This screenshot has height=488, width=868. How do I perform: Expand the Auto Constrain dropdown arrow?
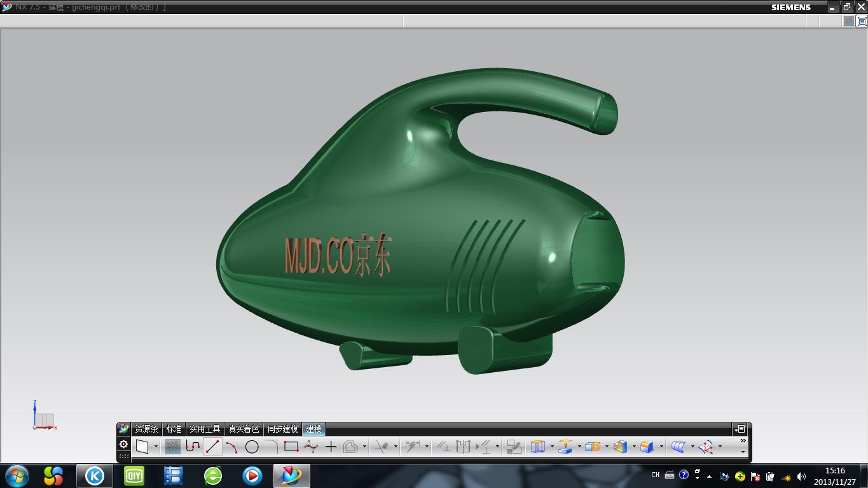click(497, 447)
